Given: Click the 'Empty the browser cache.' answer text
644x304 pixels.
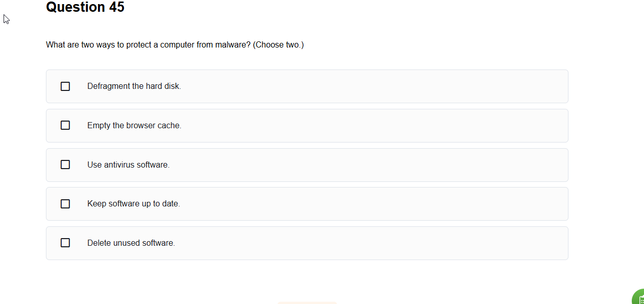Looking at the screenshot, I should (x=134, y=125).
